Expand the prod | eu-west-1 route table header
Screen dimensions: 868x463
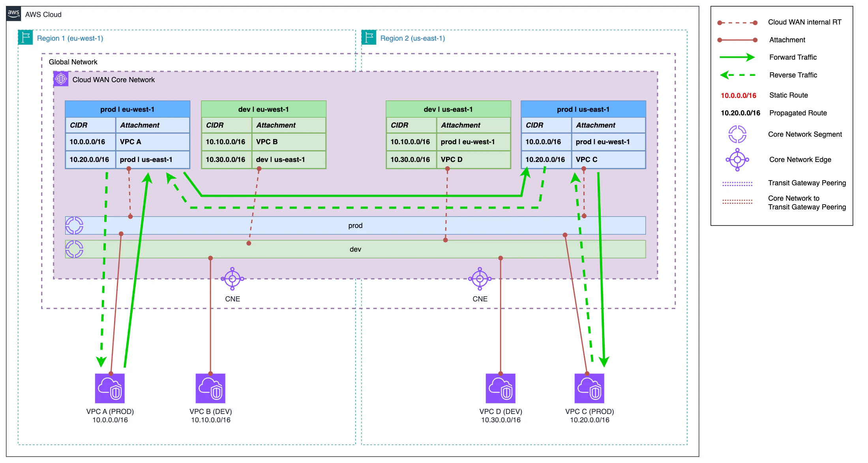point(127,109)
